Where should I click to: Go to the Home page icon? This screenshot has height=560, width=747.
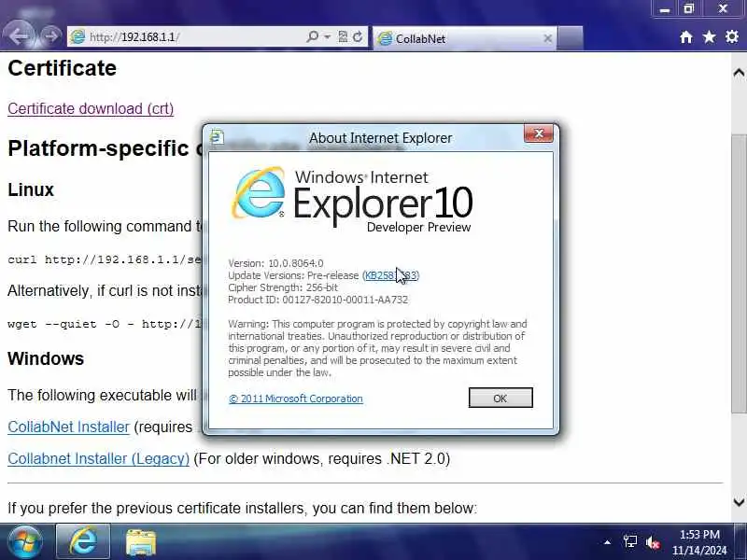(x=686, y=37)
